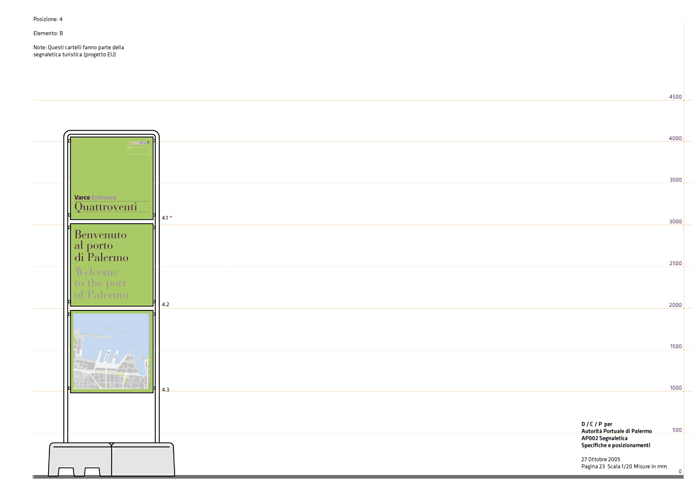
Task: Click the 4000 scale measurement label
Action: (675, 139)
